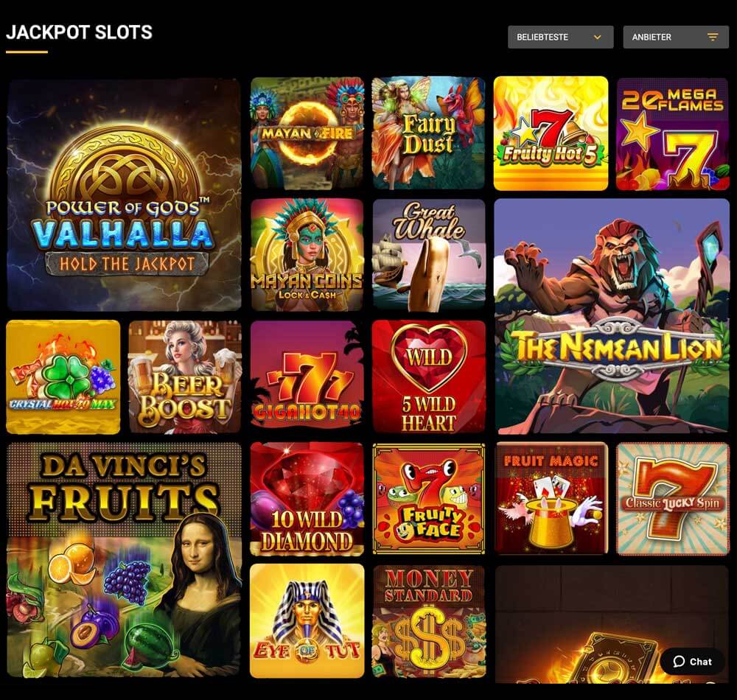Image resolution: width=737 pixels, height=700 pixels.
Task: Click the filter lines icon in Anbieter
Action: coord(713,37)
